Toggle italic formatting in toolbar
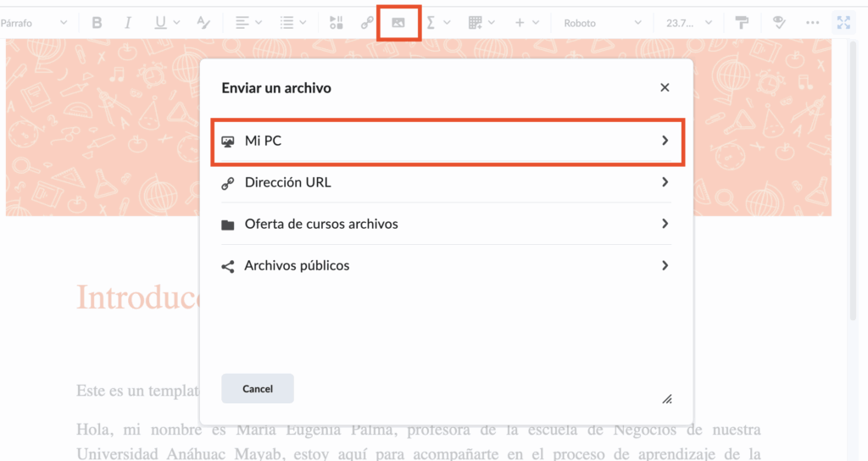868x461 pixels. click(128, 23)
